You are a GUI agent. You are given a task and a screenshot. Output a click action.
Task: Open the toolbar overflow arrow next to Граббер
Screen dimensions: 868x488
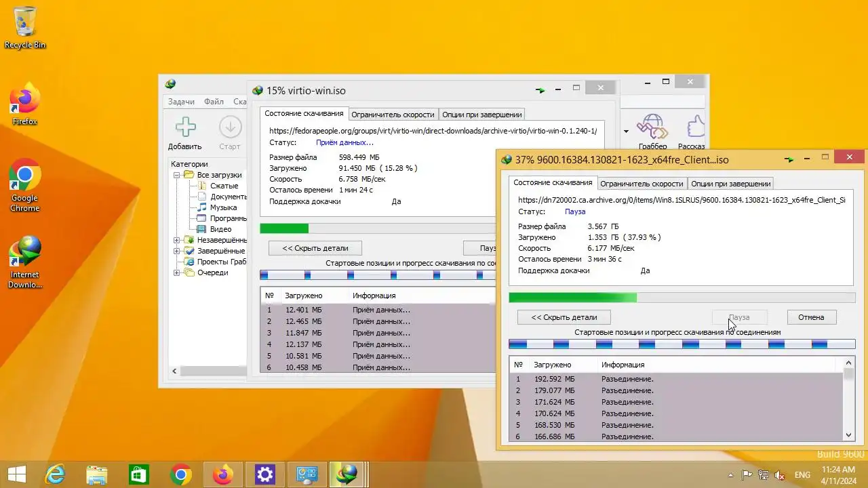(x=626, y=131)
